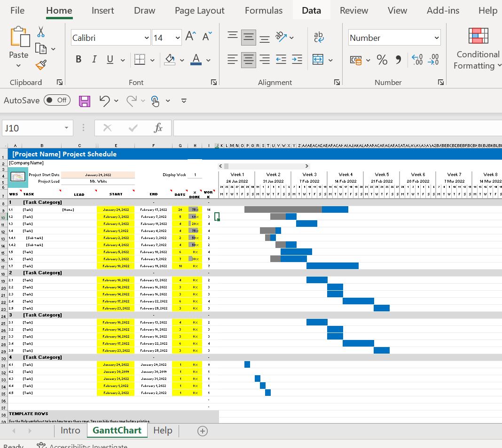Click the Cut scissors icon
Viewport: 502px width, 448px height.
coord(41,32)
